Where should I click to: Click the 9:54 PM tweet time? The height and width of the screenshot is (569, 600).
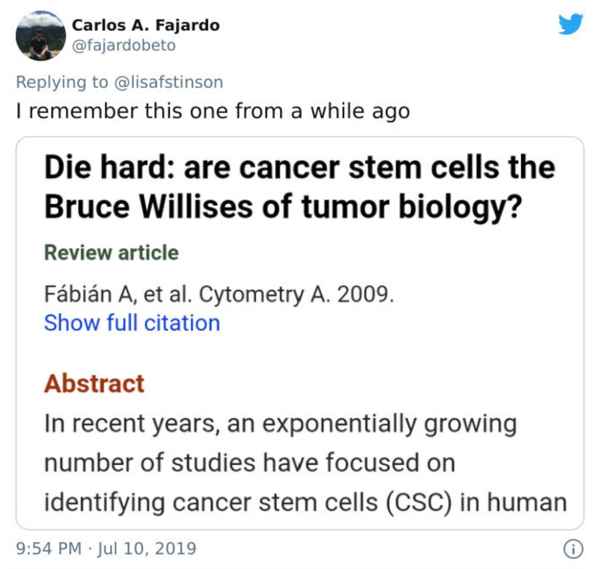pyautogui.click(x=48, y=548)
